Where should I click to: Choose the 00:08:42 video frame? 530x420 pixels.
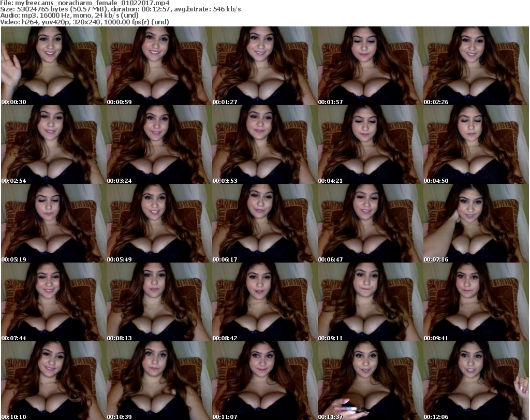pyautogui.click(x=264, y=302)
